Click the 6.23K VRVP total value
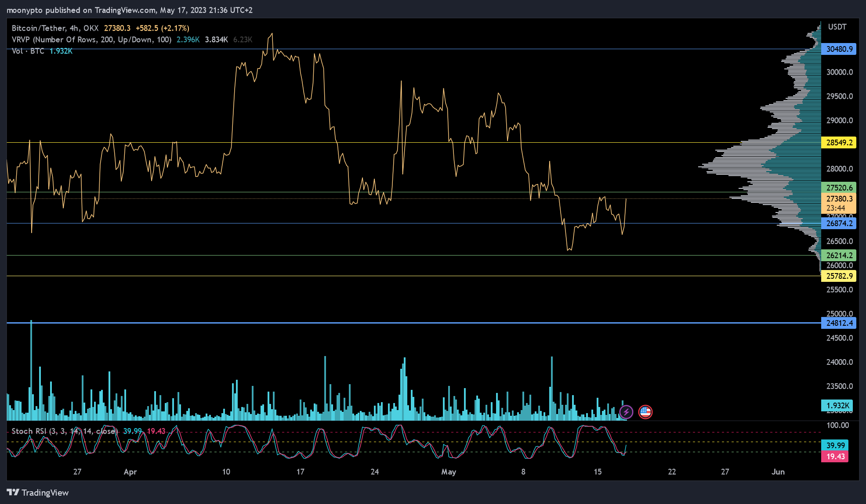 pyautogui.click(x=243, y=40)
